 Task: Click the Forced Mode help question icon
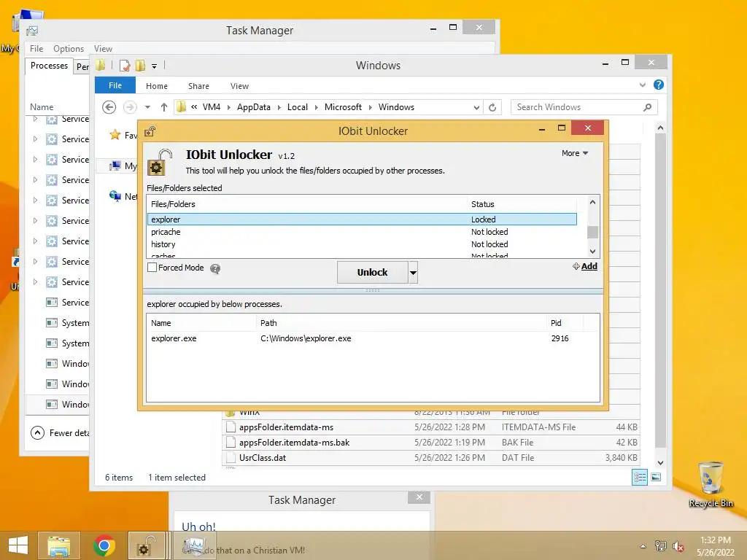click(x=215, y=268)
